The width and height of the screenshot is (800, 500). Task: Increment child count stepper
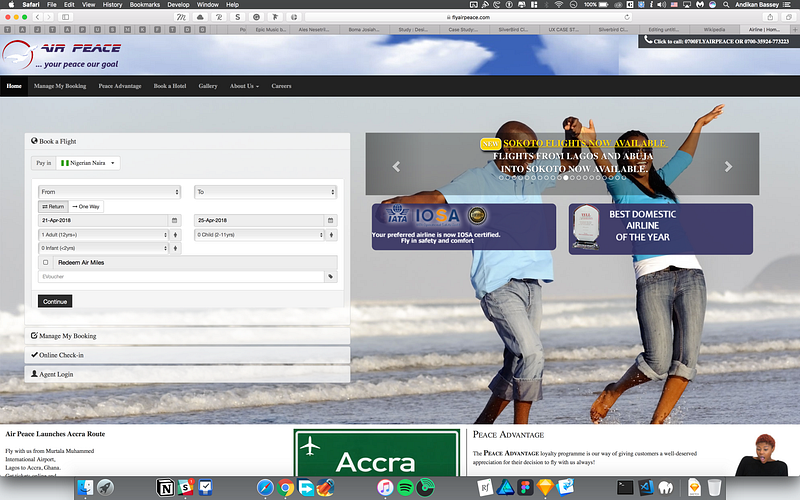(332, 235)
